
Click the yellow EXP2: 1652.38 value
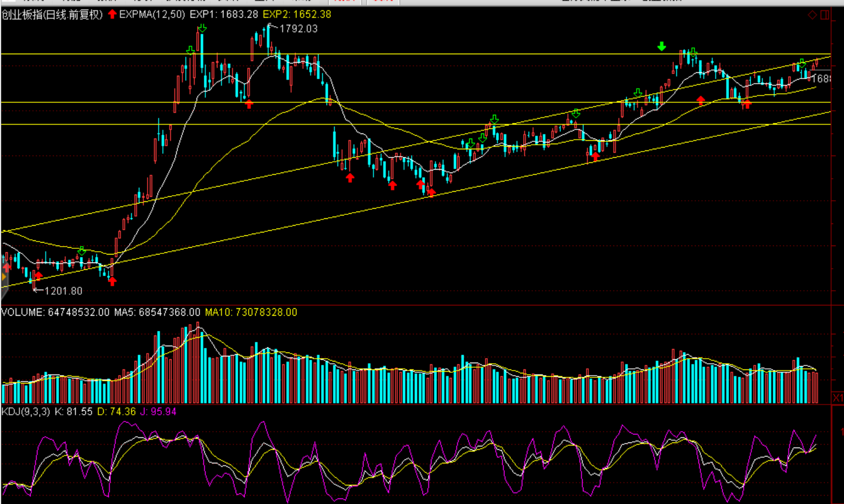(x=297, y=15)
